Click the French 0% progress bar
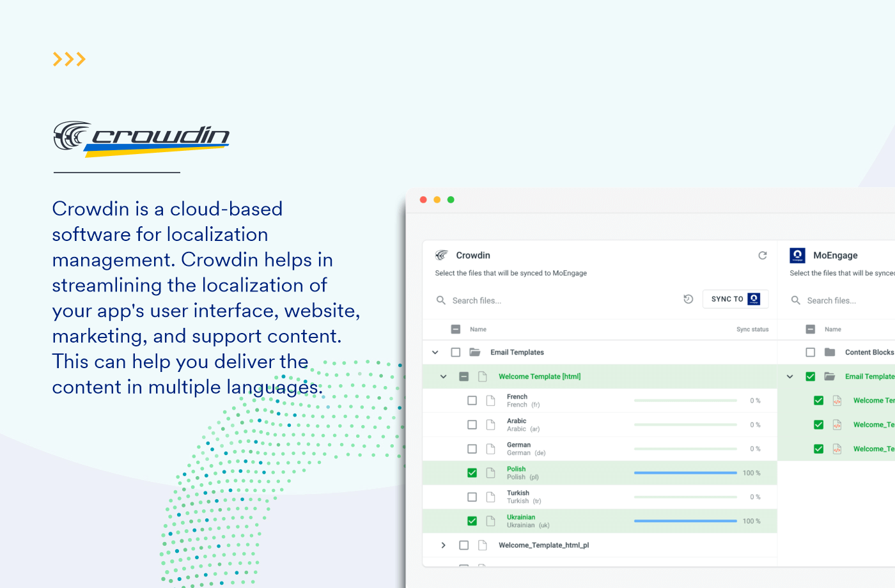This screenshot has width=895, height=588. pos(685,401)
